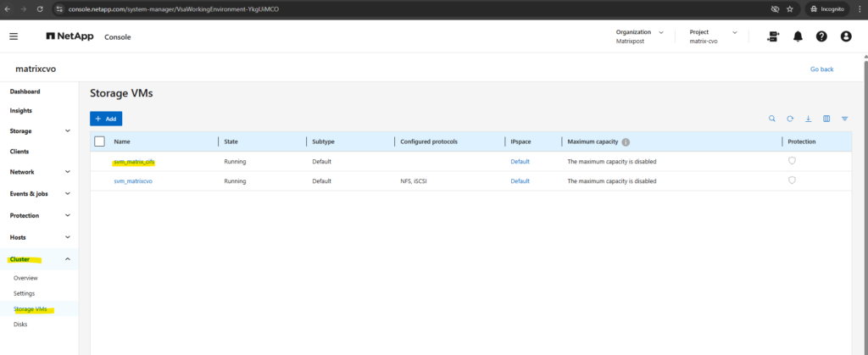Viewport: 868px width, 355px height.
Task: Open the user account profile icon
Action: click(x=845, y=36)
